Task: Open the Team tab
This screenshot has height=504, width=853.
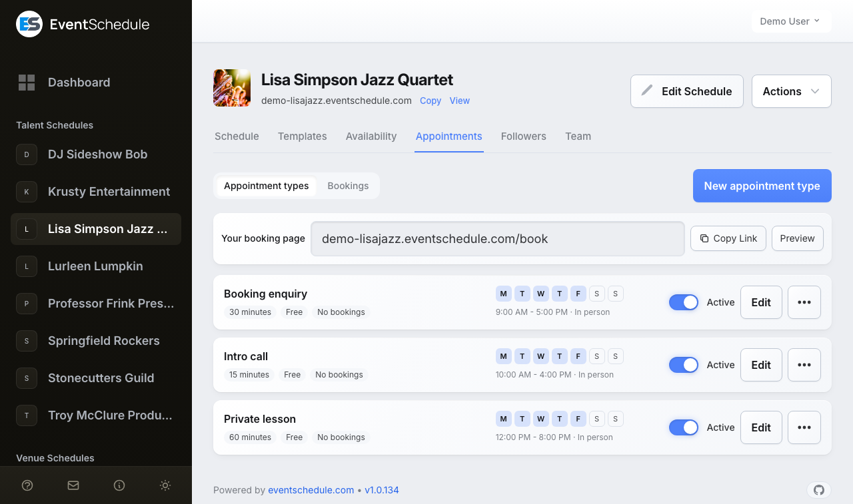Action: click(578, 136)
